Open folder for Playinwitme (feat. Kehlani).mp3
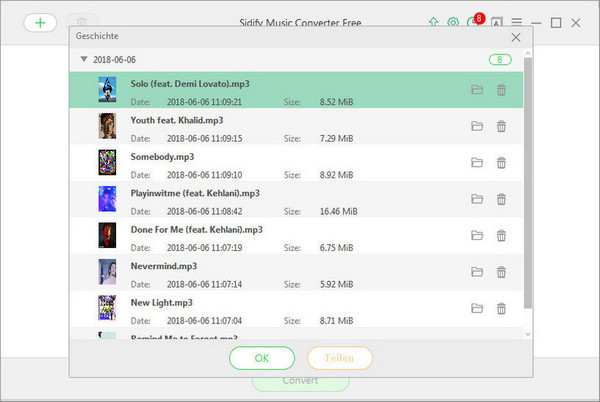The image size is (600, 402). point(477,199)
